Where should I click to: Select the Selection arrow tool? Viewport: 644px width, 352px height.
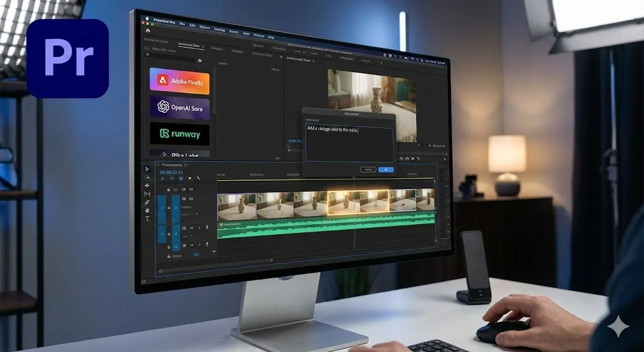[147, 169]
